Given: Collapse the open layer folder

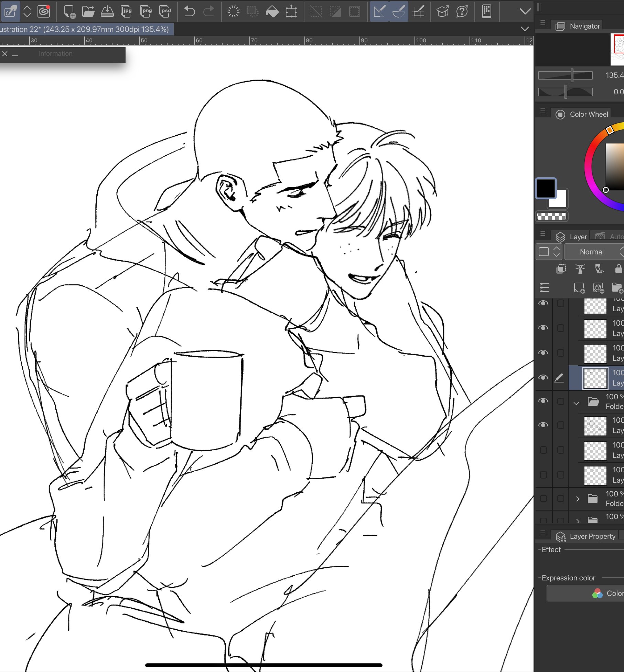Looking at the screenshot, I should coord(576,403).
